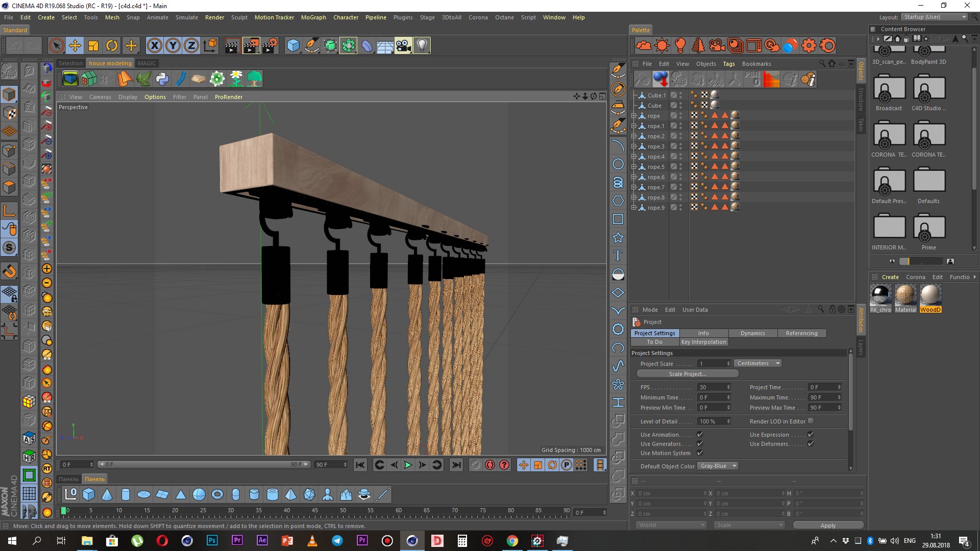Add a light object from top toolbar
Viewport: 980px width, 551px height.
422,46
